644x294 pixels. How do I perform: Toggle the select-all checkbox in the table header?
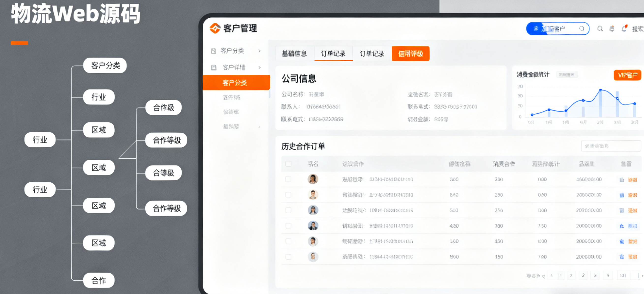point(288,164)
